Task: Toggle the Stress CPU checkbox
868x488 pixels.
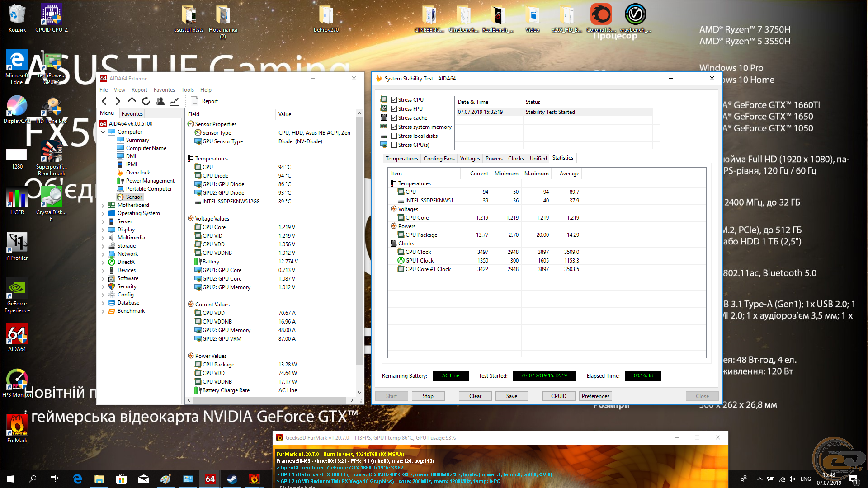Action: (x=394, y=100)
